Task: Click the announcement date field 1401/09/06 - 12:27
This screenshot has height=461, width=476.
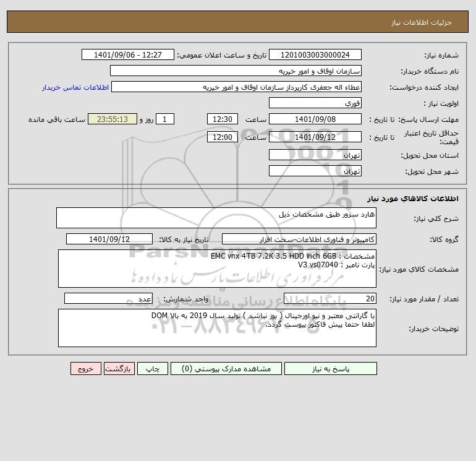Action: coord(128,54)
